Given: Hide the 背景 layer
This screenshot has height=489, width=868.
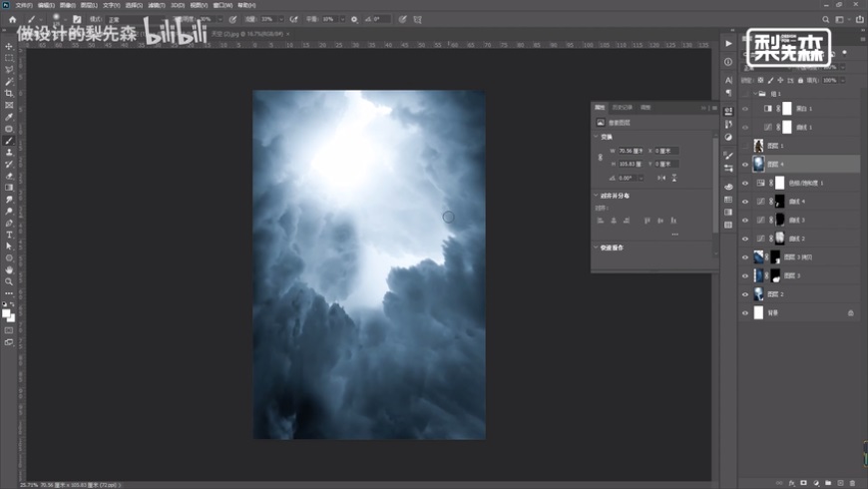Looking at the screenshot, I should pos(745,313).
